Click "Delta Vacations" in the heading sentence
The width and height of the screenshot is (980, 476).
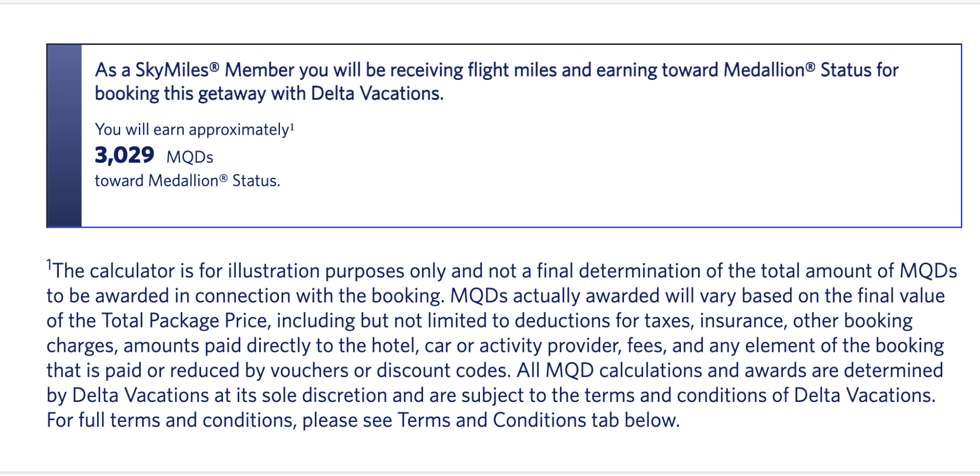tap(376, 94)
